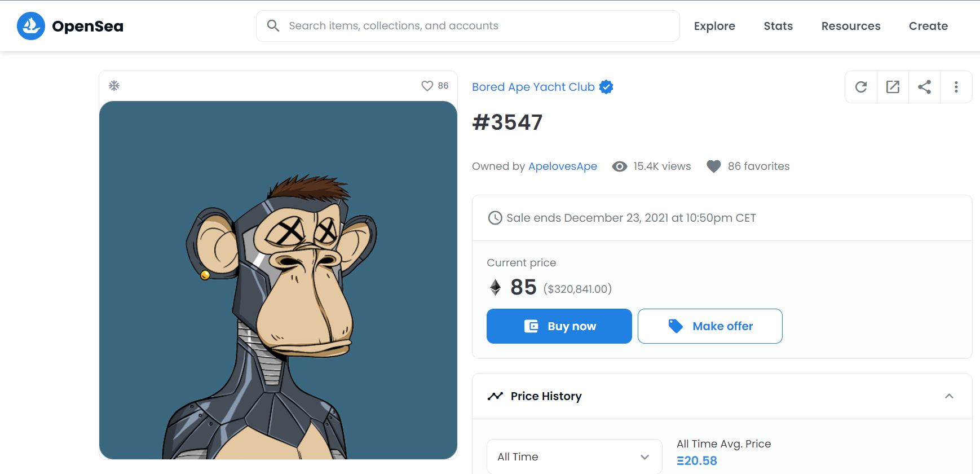The width and height of the screenshot is (980, 474).
Task: Open the Resources menu
Action: click(x=850, y=26)
